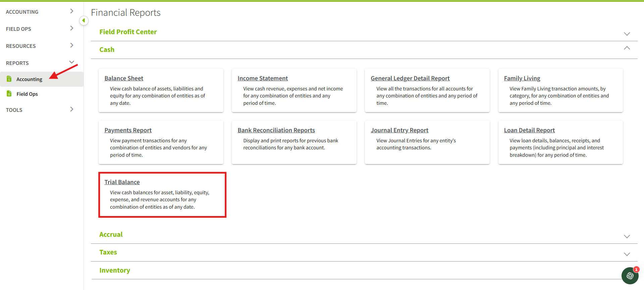The image size is (644, 290).
Task: Expand the Accrual reports section
Action: pos(627,236)
